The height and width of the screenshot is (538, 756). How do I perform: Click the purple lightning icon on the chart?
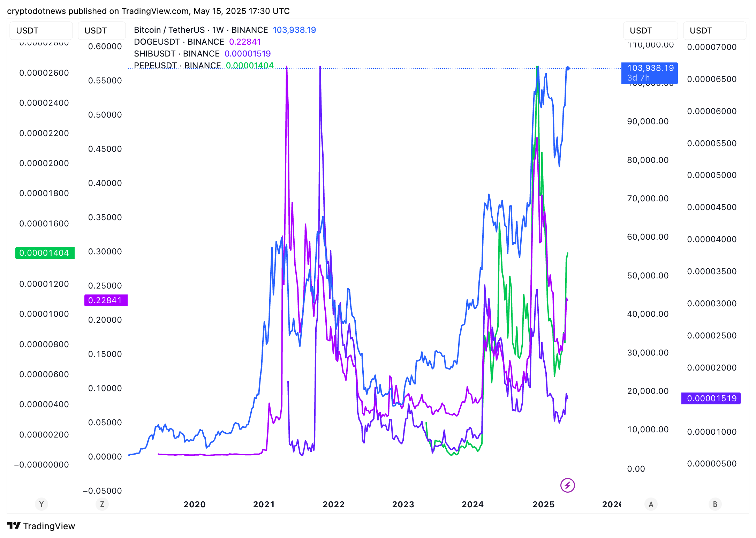coord(568,485)
